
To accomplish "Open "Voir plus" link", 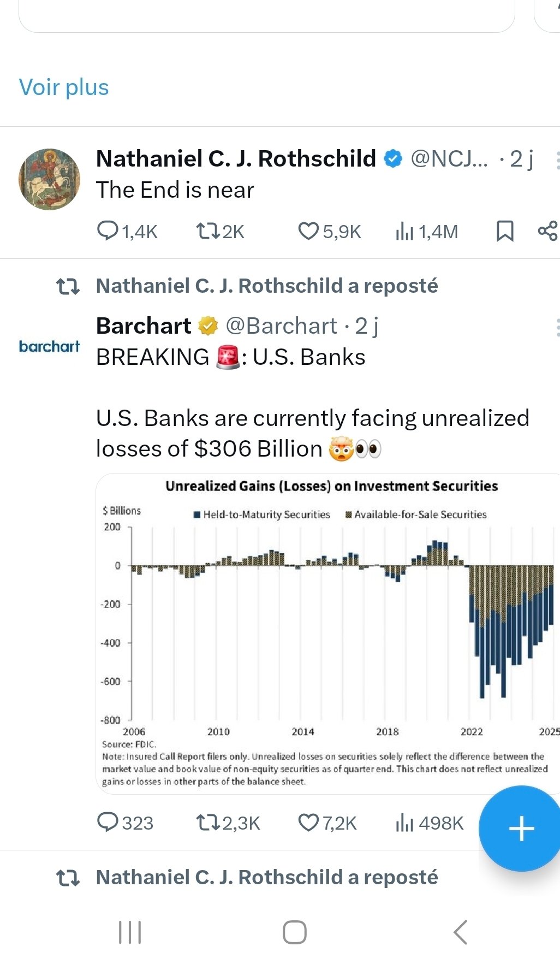I will (x=64, y=87).
